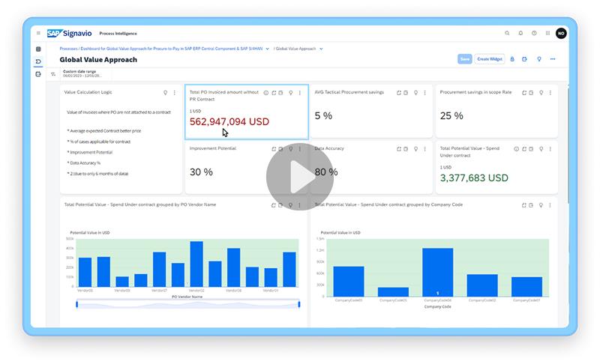This screenshot has height=364, width=600.
Task: Click the lightbulb icon in dashboard toolbar
Action: 539,58
